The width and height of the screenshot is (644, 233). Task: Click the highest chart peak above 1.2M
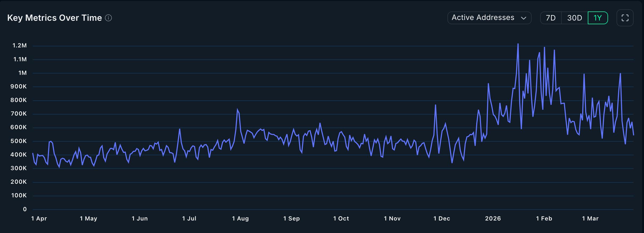pyautogui.click(x=518, y=44)
